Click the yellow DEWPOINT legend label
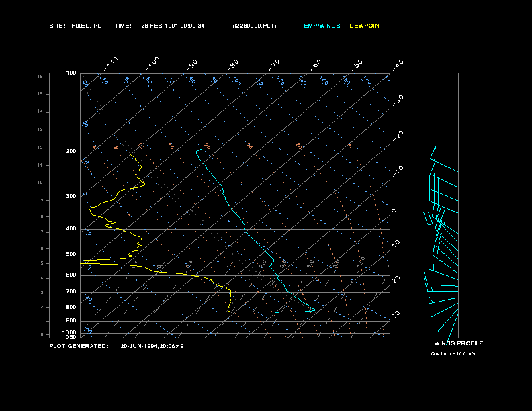The height and width of the screenshot is (411, 532). point(367,26)
